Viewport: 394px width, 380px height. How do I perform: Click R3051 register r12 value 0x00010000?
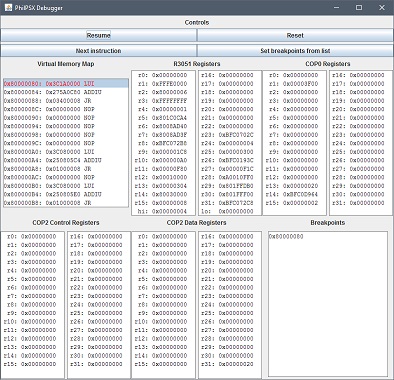pyautogui.click(x=169, y=177)
